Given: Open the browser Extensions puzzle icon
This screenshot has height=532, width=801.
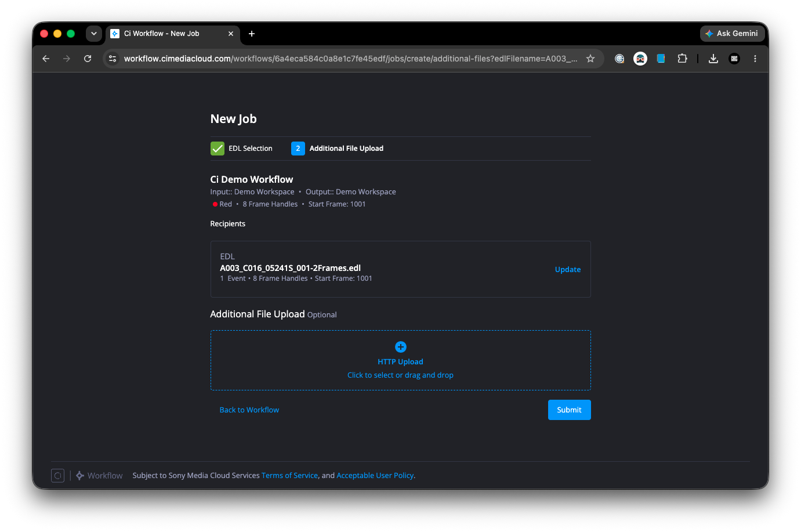Looking at the screenshot, I should tap(682, 59).
